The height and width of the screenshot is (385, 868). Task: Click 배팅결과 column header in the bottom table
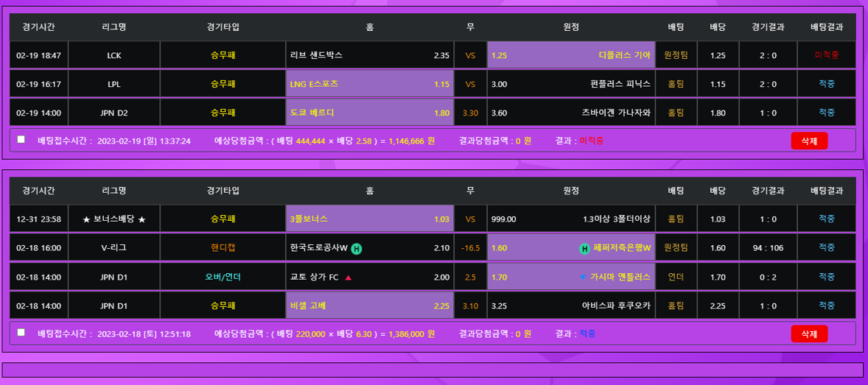[826, 191]
